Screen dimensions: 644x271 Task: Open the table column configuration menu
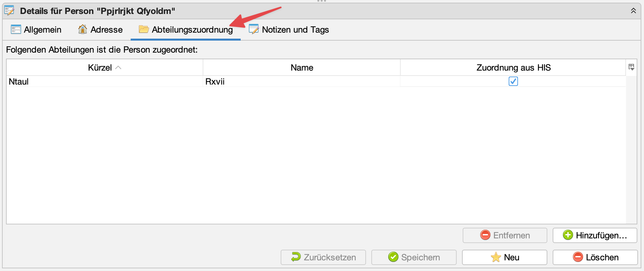point(631,67)
